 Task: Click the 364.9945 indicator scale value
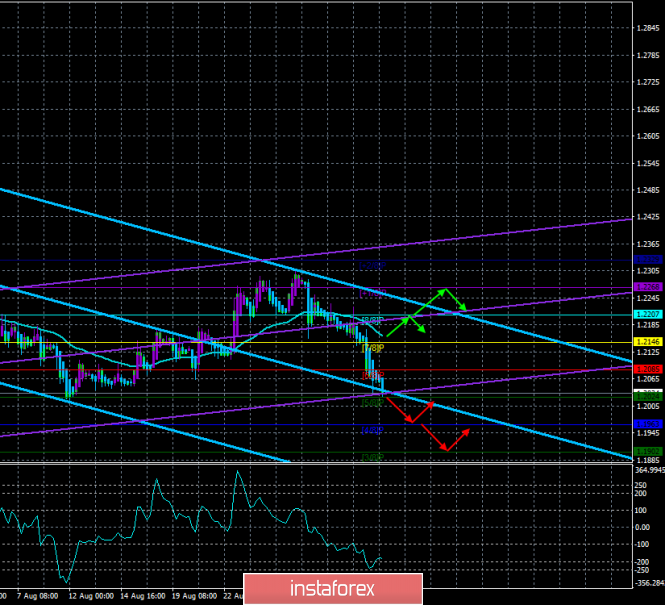coord(650,470)
